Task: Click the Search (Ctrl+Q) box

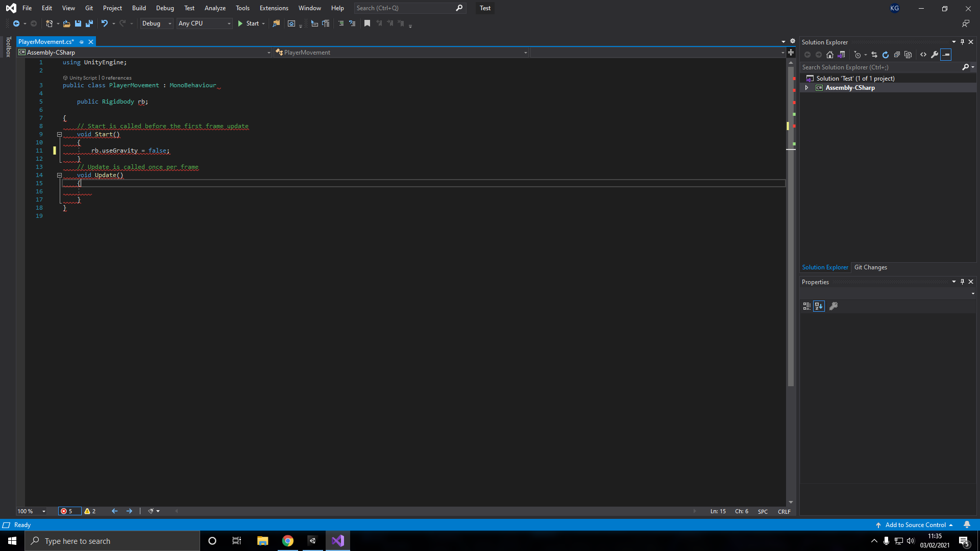Action: 410,8
